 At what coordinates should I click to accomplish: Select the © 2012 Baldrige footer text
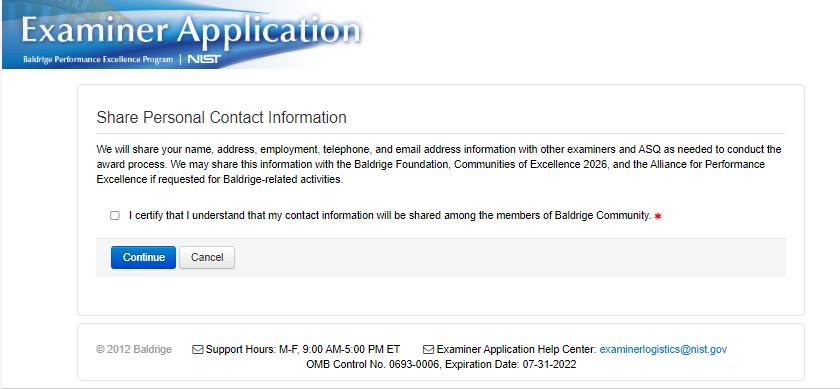(x=134, y=349)
